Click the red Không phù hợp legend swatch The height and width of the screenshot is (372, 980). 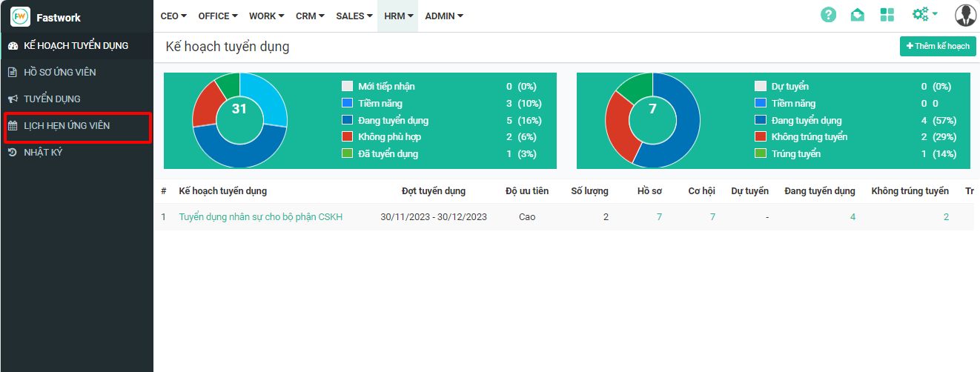347,137
